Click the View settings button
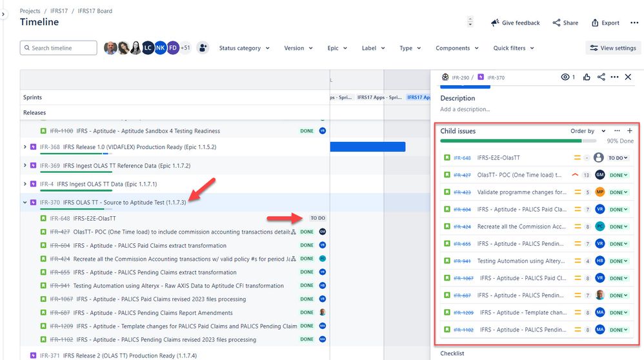Image resolution: width=644 pixels, height=360 pixels. pyautogui.click(x=613, y=48)
